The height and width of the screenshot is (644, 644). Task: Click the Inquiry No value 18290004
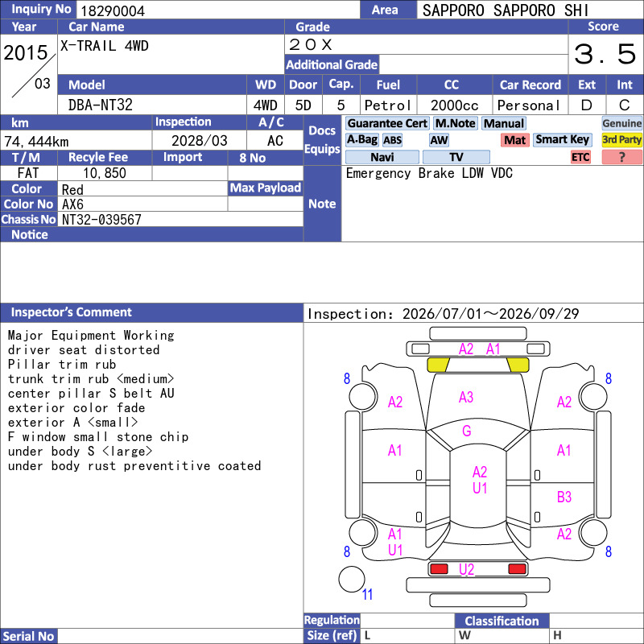click(113, 10)
